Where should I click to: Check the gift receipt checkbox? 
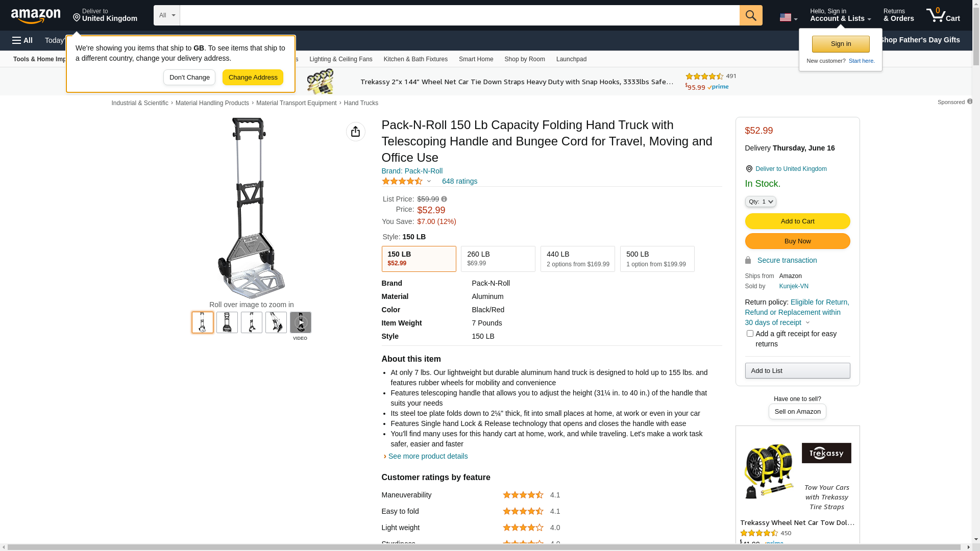coord(750,334)
